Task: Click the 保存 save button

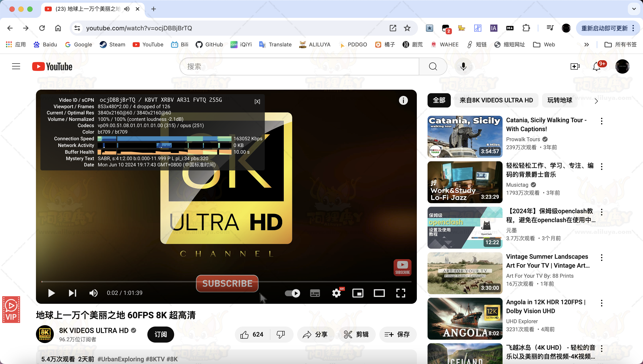Action: coord(398,335)
